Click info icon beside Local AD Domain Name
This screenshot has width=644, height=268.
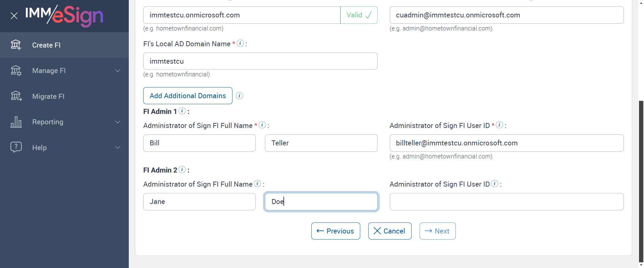coord(240,43)
